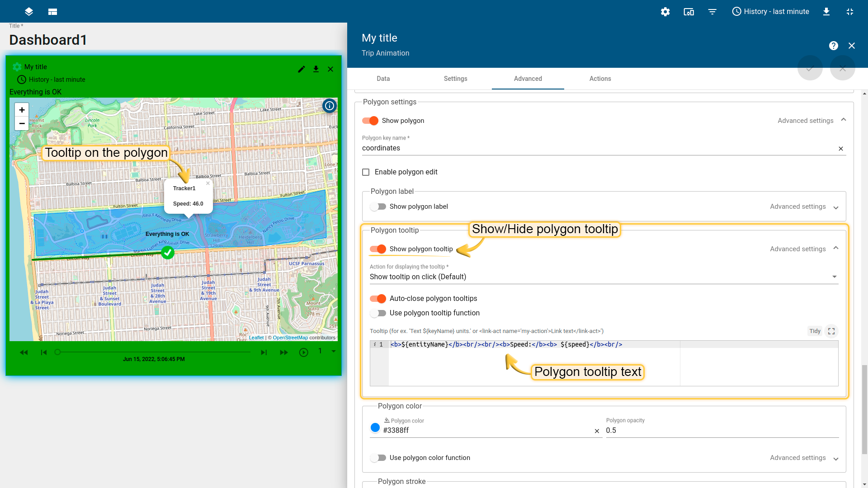The height and width of the screenshot is (488, 868).
Task: Click the widget edit pencil icon
Action: pos(302,69)
